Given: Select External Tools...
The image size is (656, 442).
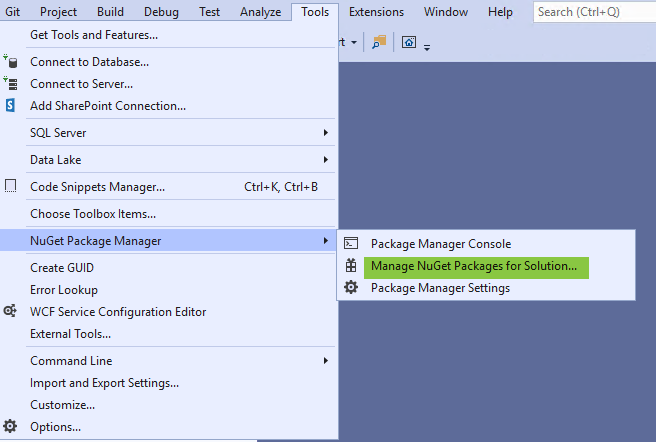Looking at the screenshot, I should point(169,334).
